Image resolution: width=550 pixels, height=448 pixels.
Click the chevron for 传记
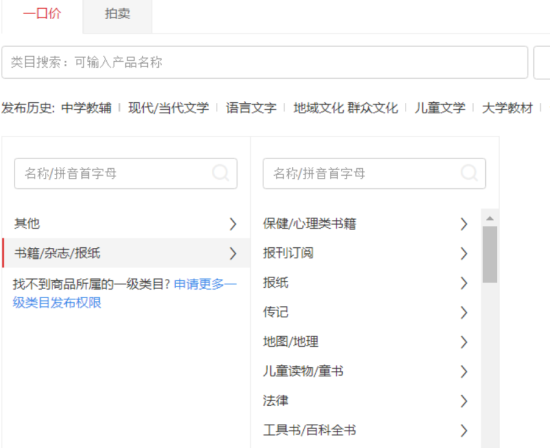(x=464, y=312)
